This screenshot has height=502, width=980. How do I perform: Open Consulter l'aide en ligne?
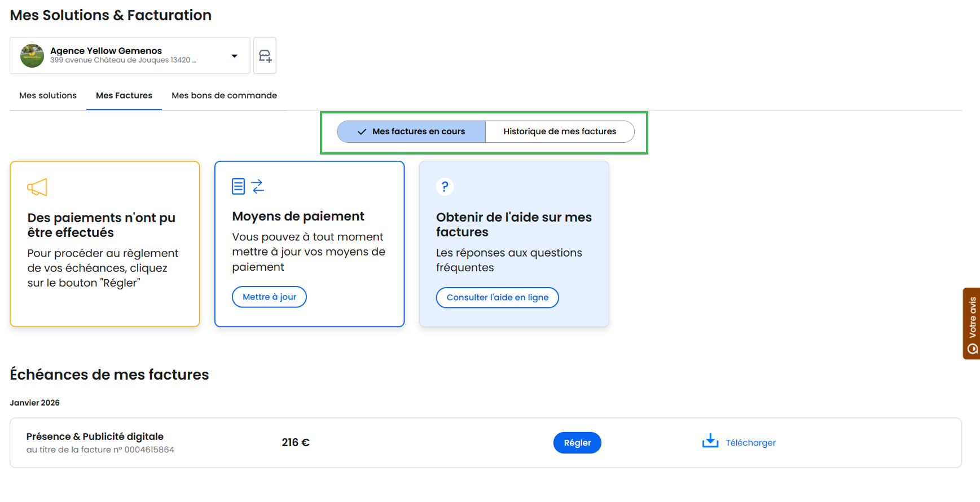(497, 298)
